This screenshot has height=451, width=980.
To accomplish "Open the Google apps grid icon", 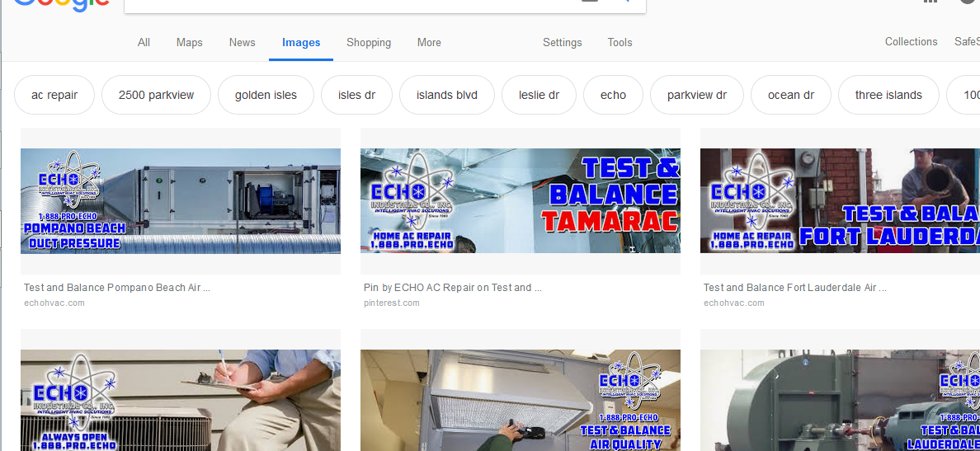I will [931, 2].
